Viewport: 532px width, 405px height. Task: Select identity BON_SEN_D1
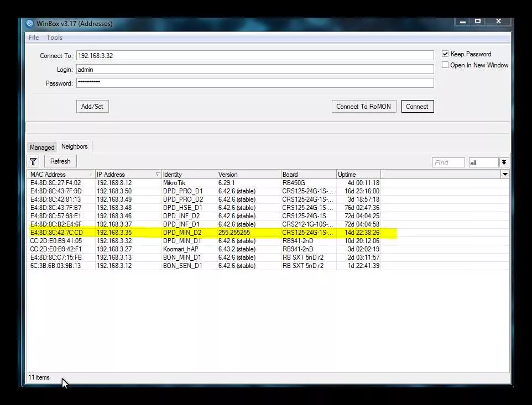[182, 266]
